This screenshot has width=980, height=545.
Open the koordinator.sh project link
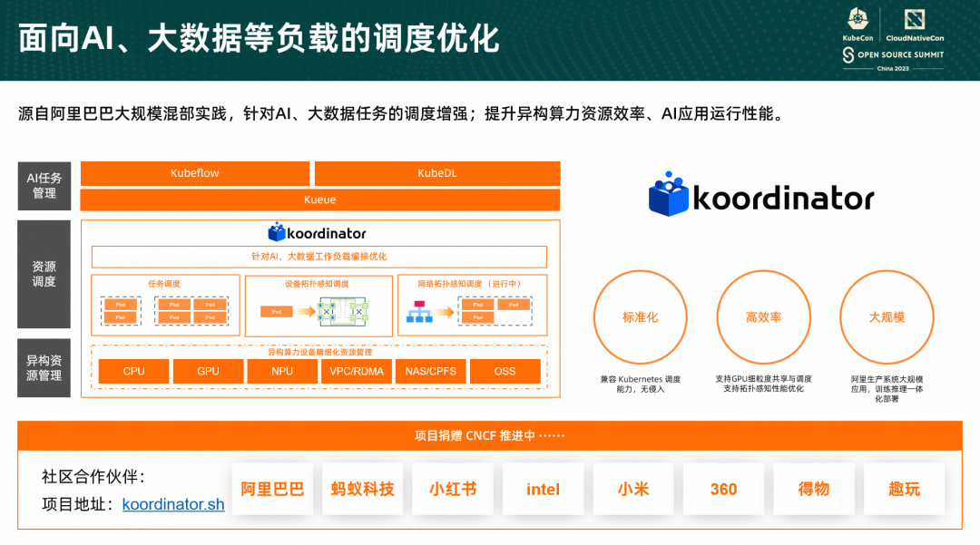point(173,504)
